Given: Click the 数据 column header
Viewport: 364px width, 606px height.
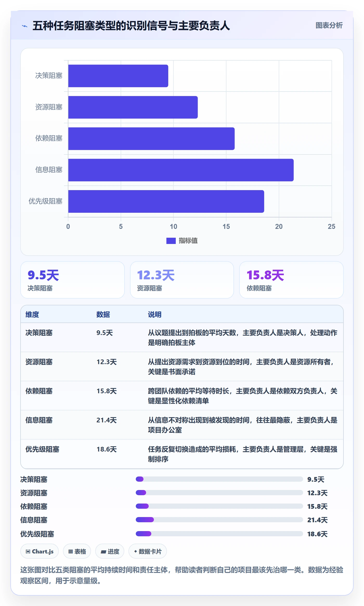Looking at the screenshot, I should coord(103,314).
